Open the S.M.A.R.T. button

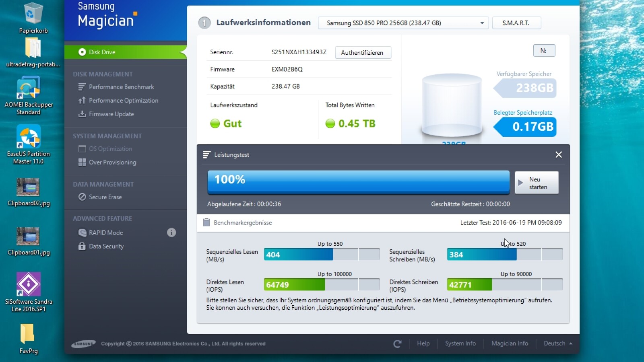click(516, 23)
